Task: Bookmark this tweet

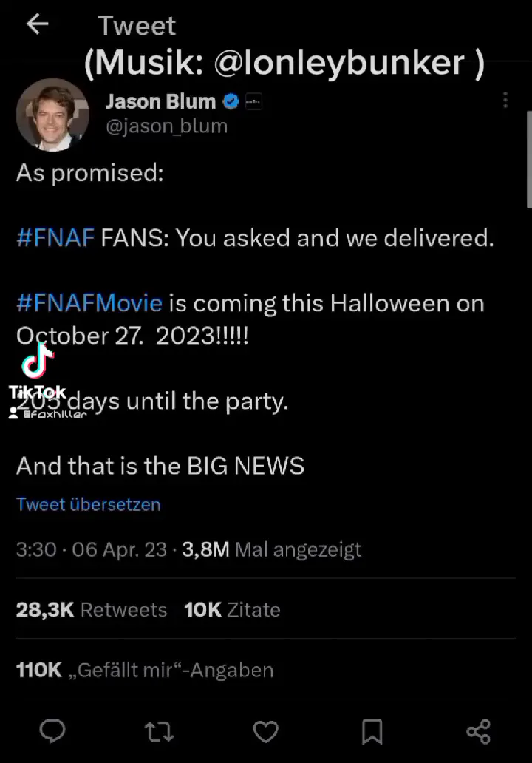Action: (372, 731)
